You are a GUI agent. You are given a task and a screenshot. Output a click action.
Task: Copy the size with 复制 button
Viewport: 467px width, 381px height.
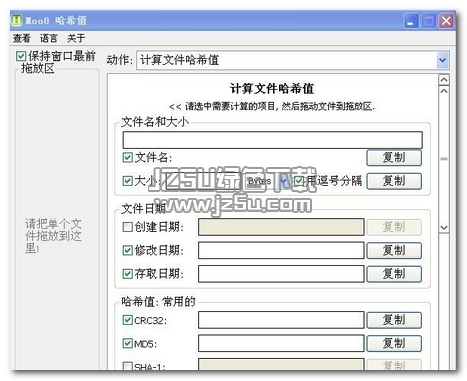pyautogui.click(x=394, y=181)
